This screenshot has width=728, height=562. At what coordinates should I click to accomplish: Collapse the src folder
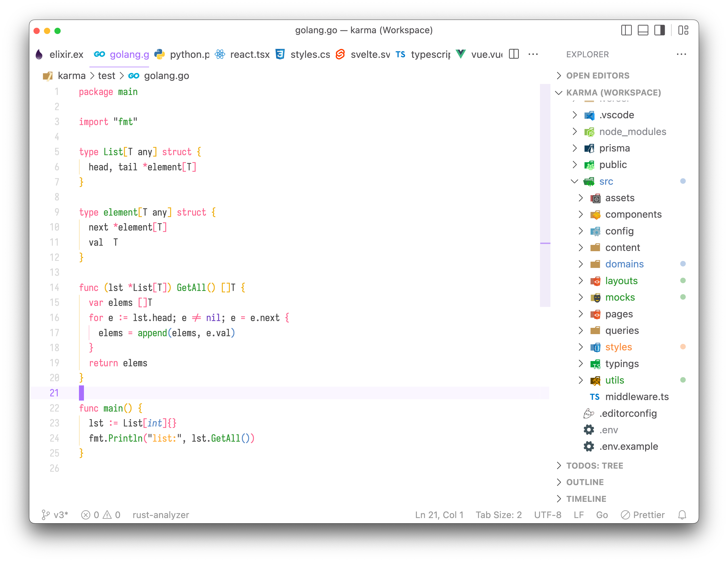click(x=606, y=181)
